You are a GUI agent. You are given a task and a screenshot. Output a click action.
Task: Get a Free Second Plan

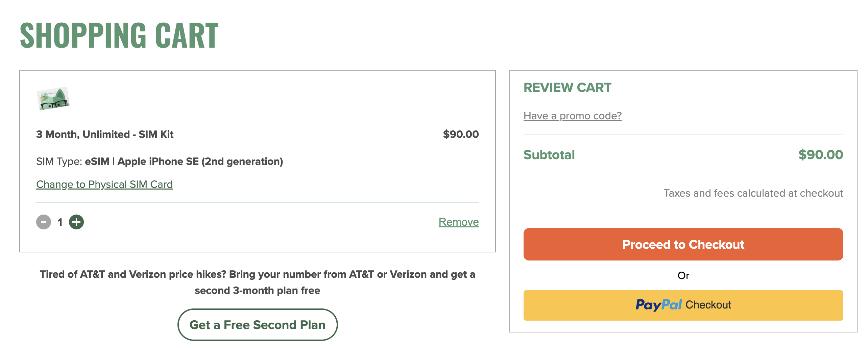tap(258, 325)
